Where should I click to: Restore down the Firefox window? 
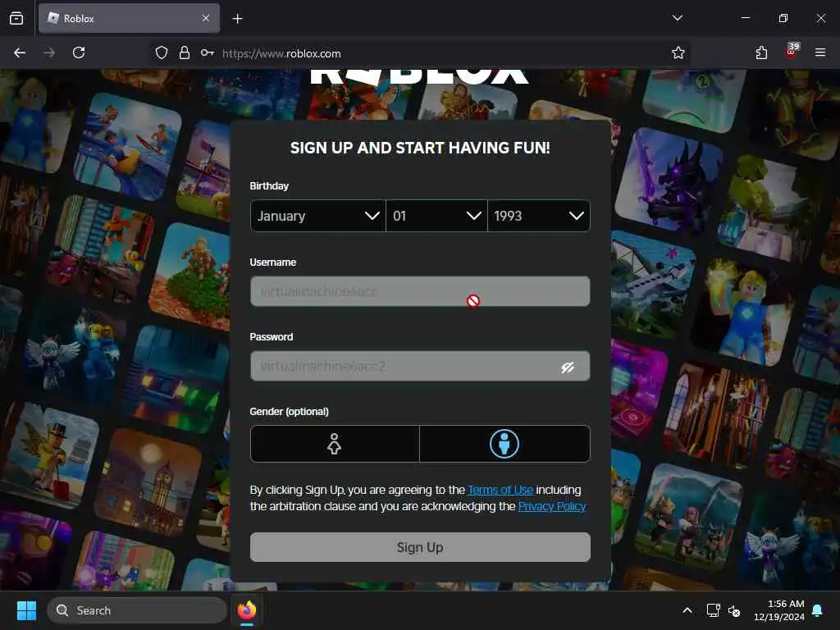[x=783, y=18]
